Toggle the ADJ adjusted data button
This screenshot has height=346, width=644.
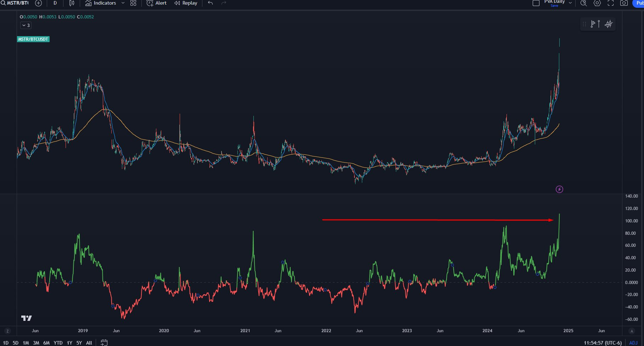pos(633,343)
